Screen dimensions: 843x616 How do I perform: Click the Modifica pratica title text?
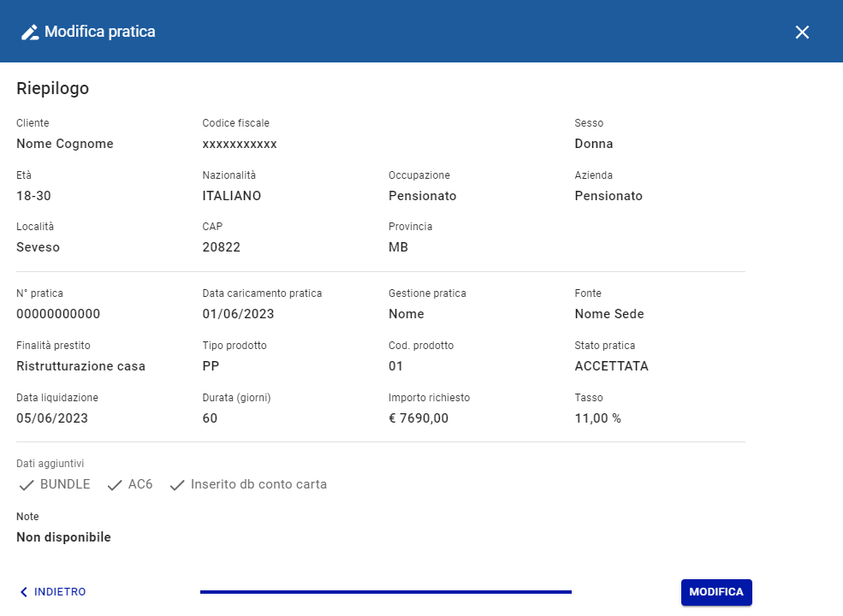pos(100,33)
